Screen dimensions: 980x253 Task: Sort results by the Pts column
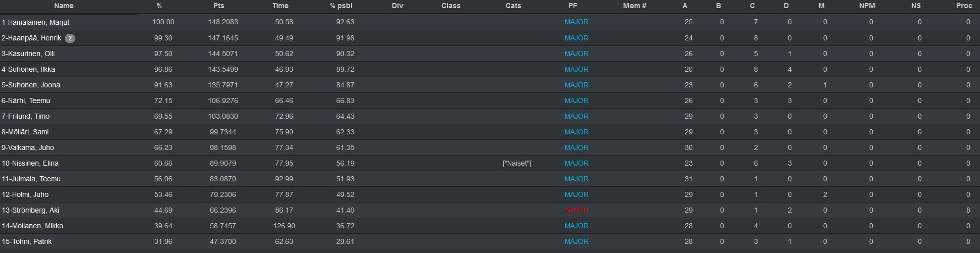(x=218, y=6)
